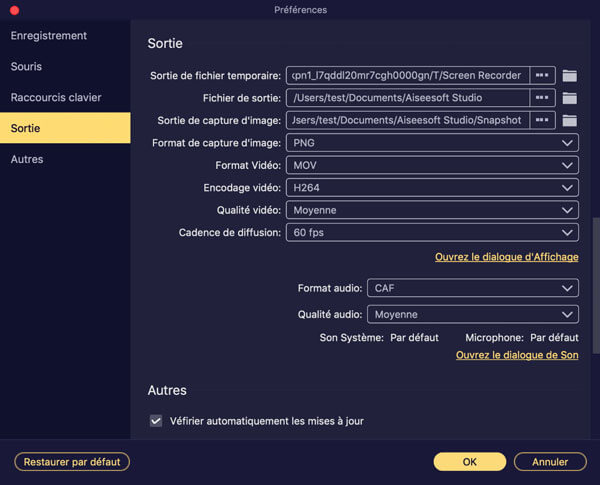This screenshot has width=600, height=485.
Task: Click three-dots button for capture d'image path
Action: pyautogui.click(x=543, y=121)
